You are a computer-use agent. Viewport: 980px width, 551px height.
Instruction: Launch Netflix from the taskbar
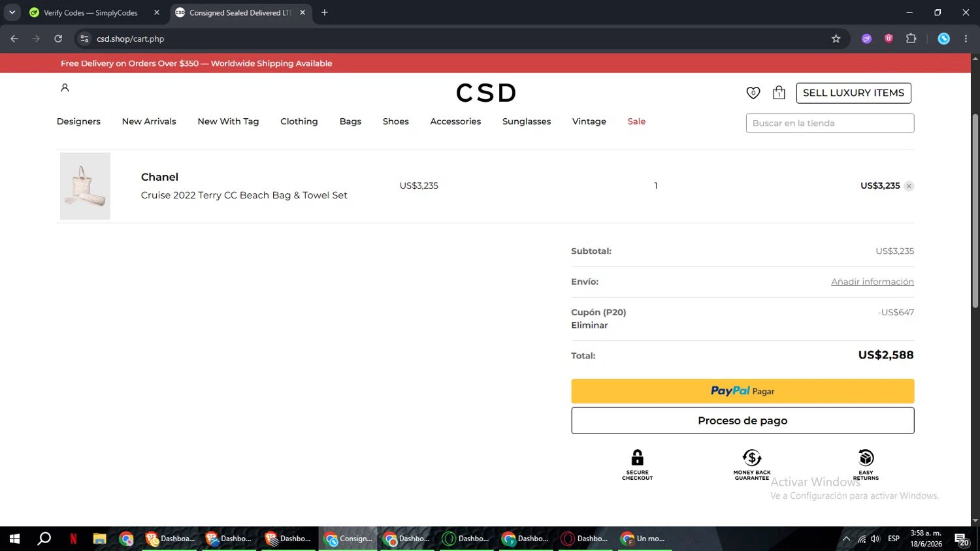coord(73,539)
